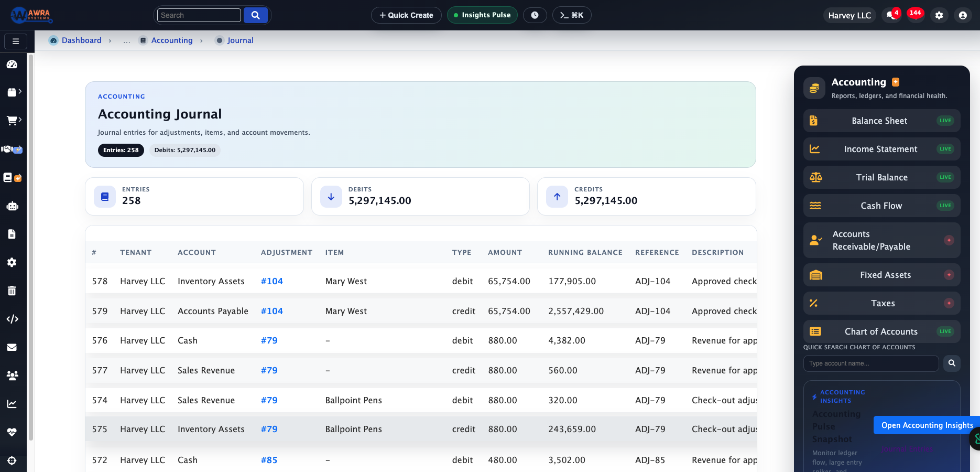Click the hamburger menu toggle above sidebar
This screenshot has height=472, width=980.
point(15,41)
